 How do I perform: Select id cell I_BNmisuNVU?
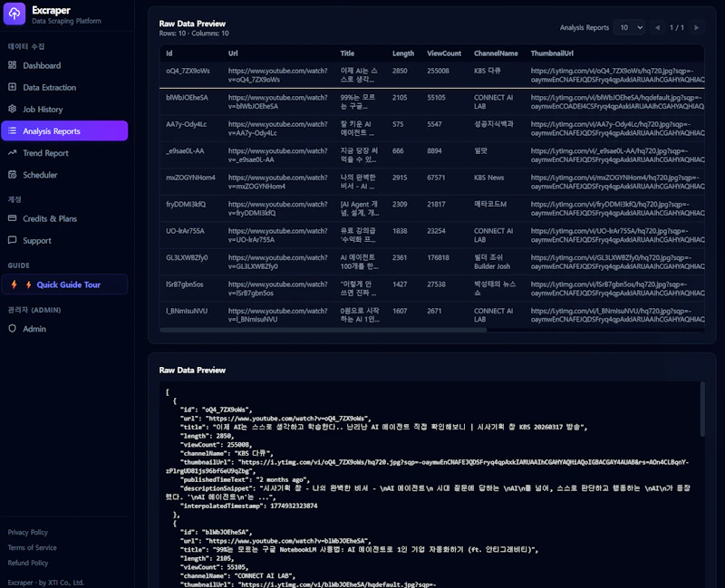pos(187,311)
